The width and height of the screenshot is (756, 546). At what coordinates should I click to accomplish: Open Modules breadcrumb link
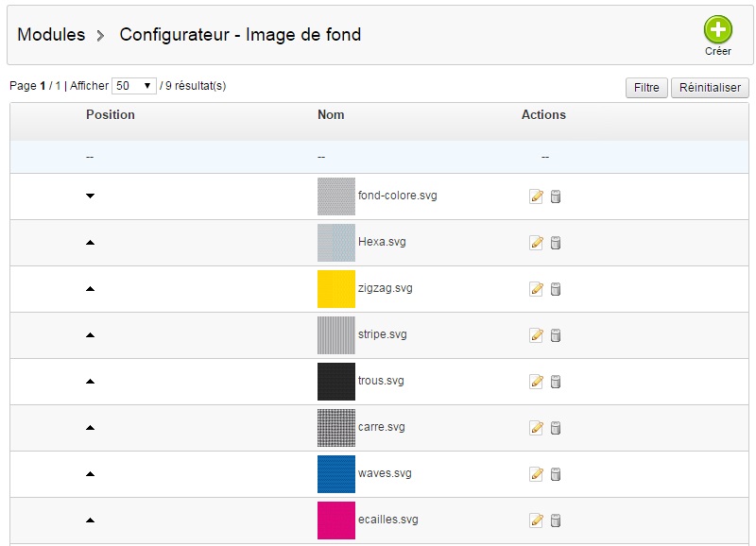point(51,35)
